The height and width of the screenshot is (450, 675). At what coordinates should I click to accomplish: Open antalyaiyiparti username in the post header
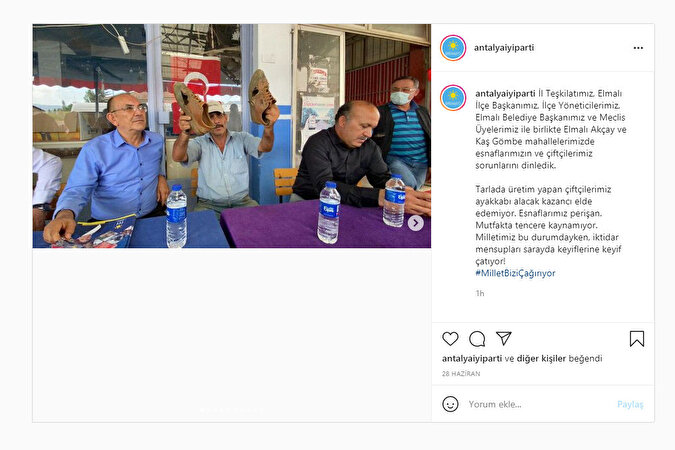tap(504, 48)
